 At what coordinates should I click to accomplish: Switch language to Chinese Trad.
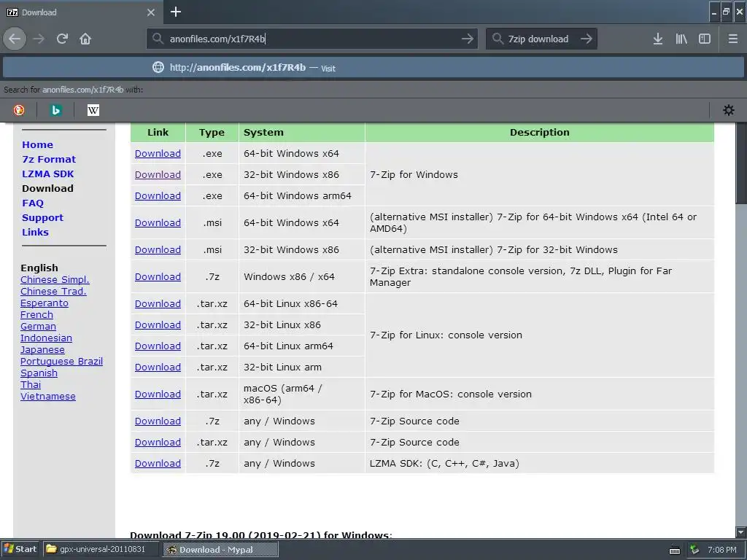pyautogui.click(x=53, y=292)
